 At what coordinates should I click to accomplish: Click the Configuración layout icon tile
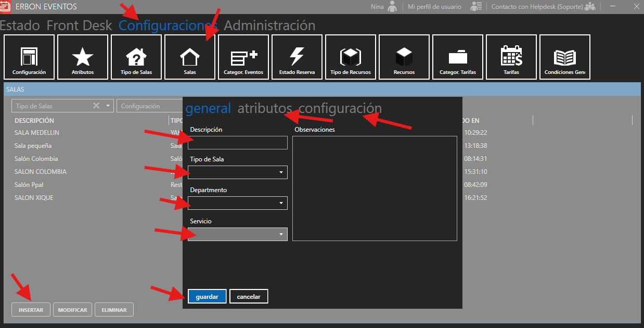[29, 57]
